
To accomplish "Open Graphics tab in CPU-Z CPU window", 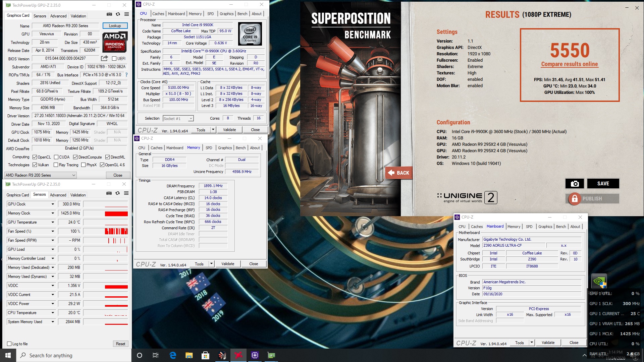I will [x=227, y=14].
